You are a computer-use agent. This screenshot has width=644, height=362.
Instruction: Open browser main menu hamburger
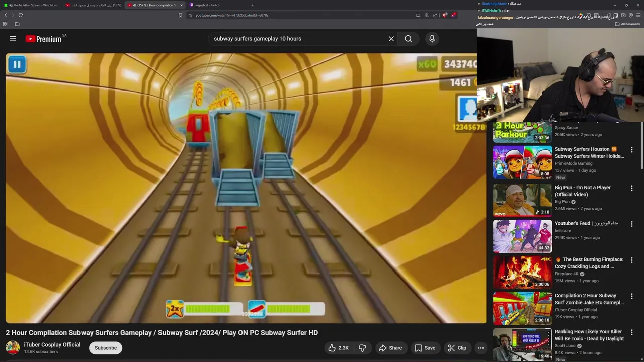[638, 15]
